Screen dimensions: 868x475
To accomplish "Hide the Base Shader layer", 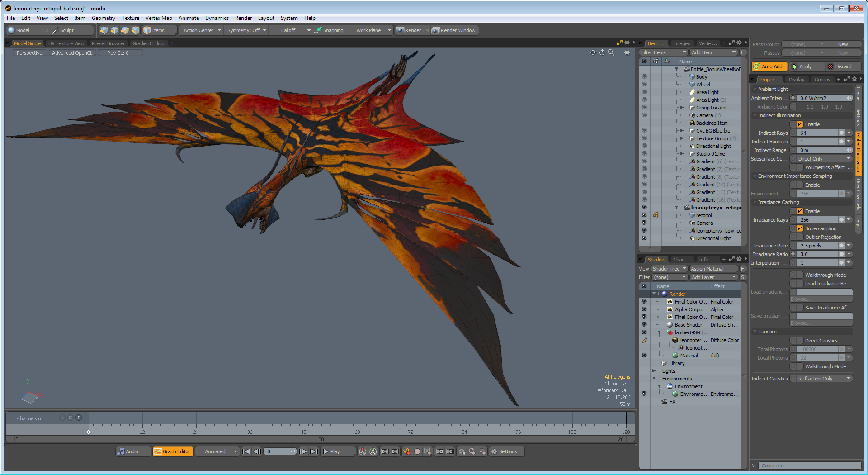I will 644,325.
